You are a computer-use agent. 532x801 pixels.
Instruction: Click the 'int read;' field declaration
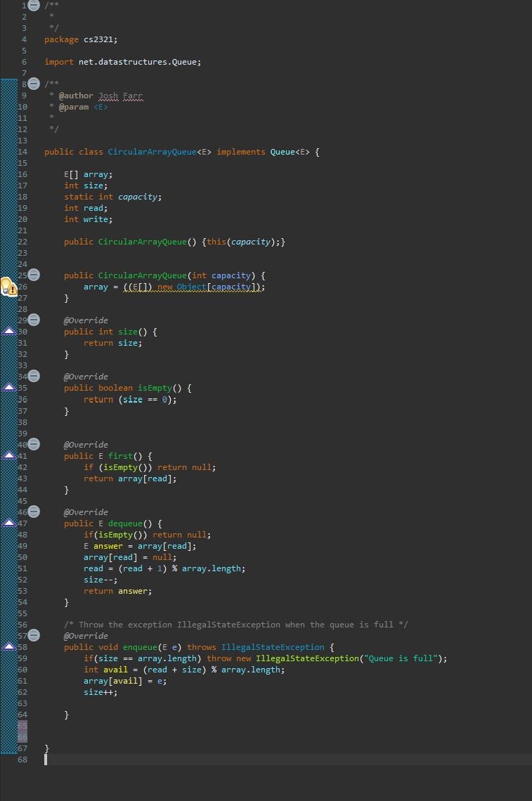pos(86,208)
